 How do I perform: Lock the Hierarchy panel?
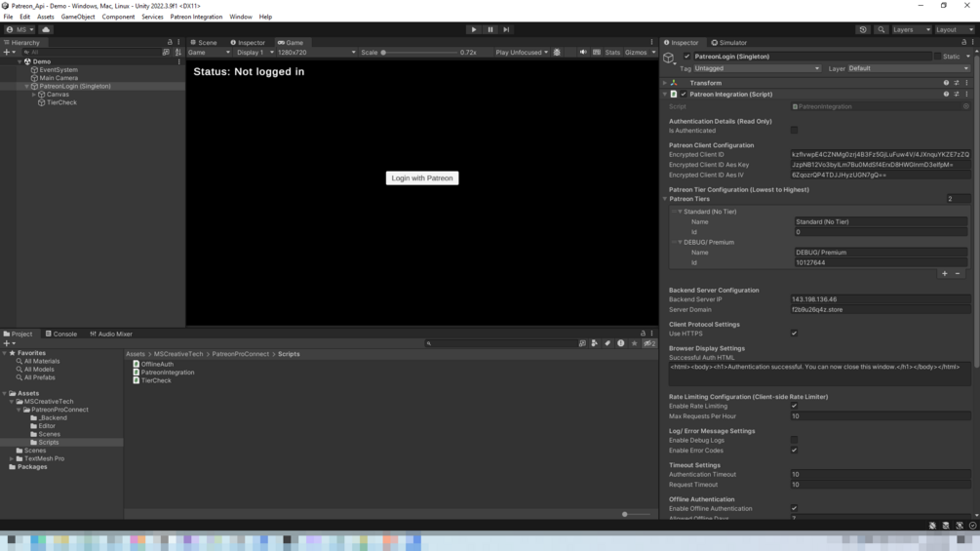pos(170,43)
